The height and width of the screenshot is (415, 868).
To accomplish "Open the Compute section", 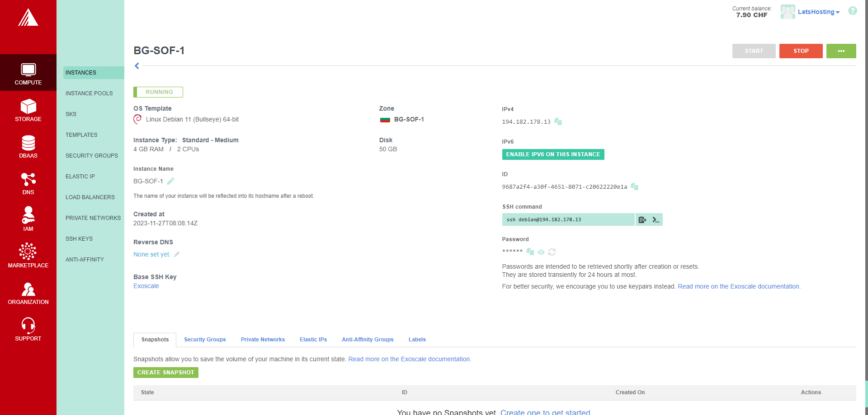I will (28, 73).
